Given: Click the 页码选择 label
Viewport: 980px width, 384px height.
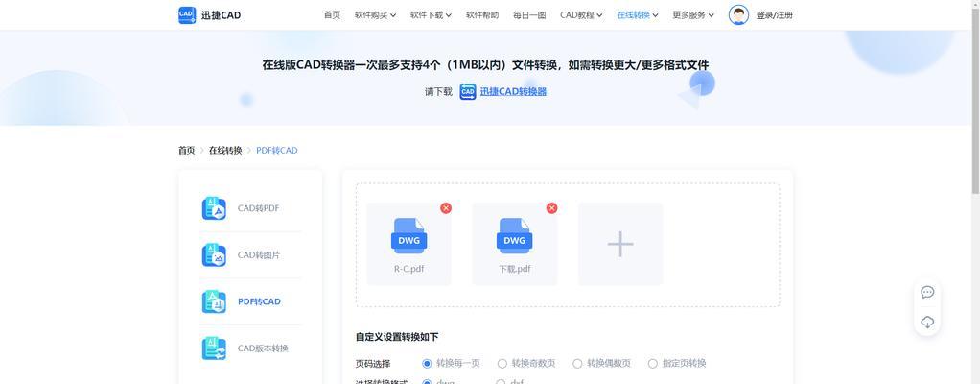Looking at the screenshot, I should point(373,364).
